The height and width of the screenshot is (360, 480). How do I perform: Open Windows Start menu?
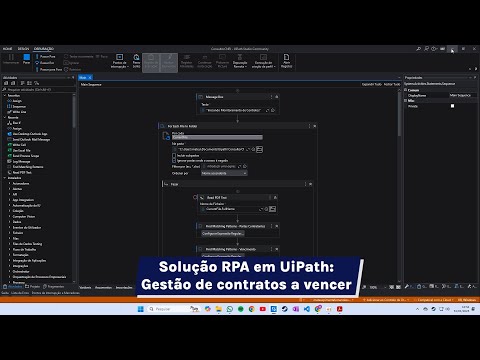coord(141,309)
